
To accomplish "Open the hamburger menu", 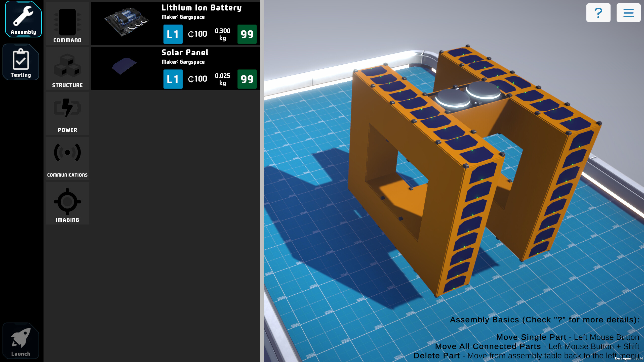I will click(628, 13).
